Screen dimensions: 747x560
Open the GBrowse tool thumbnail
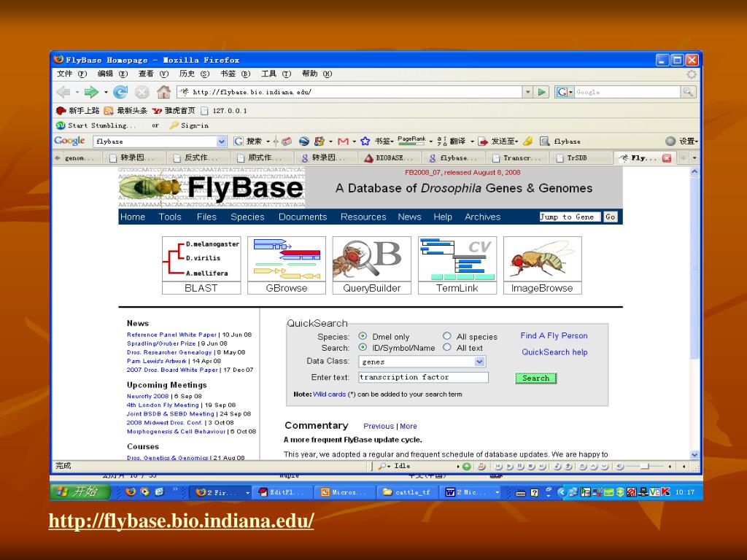pos(286,265)
